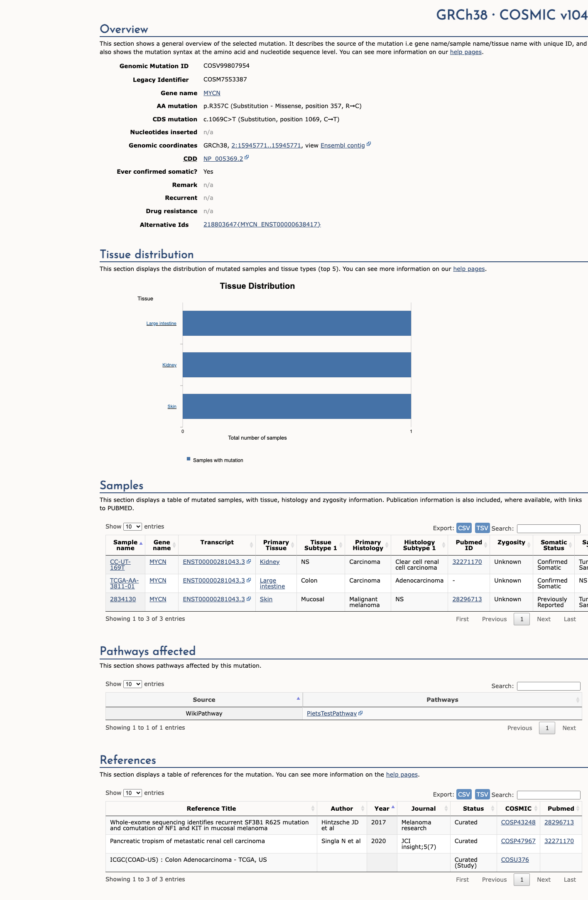588x900 pixels.
Task: Open sample CC-UT-169T link
Action: (x=120, y=565)
